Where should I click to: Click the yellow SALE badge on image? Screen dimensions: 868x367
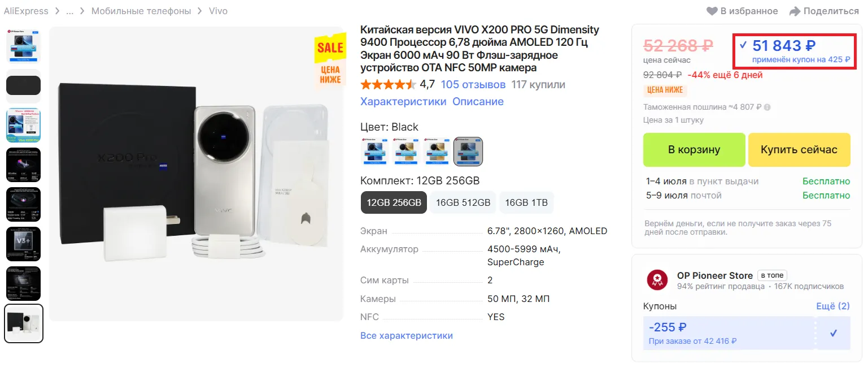coord(330,48)
